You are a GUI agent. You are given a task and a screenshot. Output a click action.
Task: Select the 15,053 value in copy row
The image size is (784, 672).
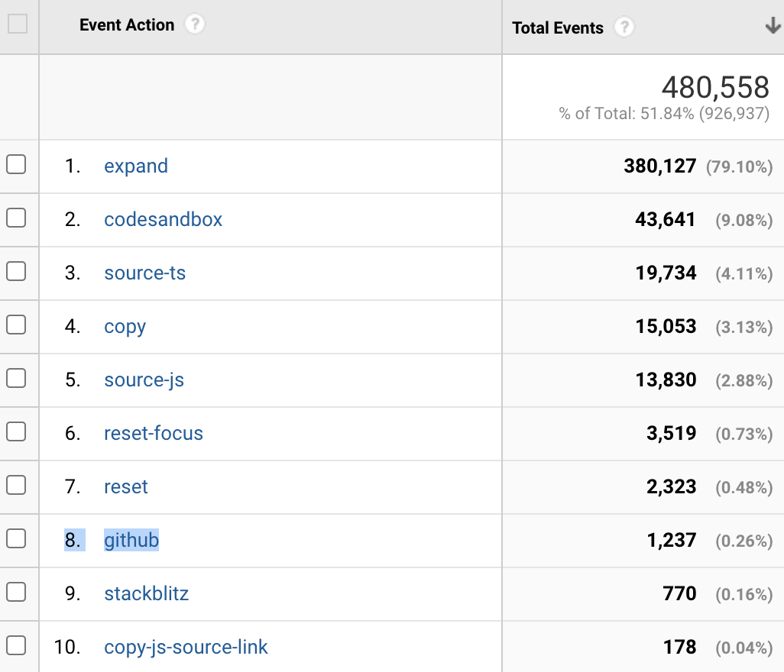click(x=666, y=326)
